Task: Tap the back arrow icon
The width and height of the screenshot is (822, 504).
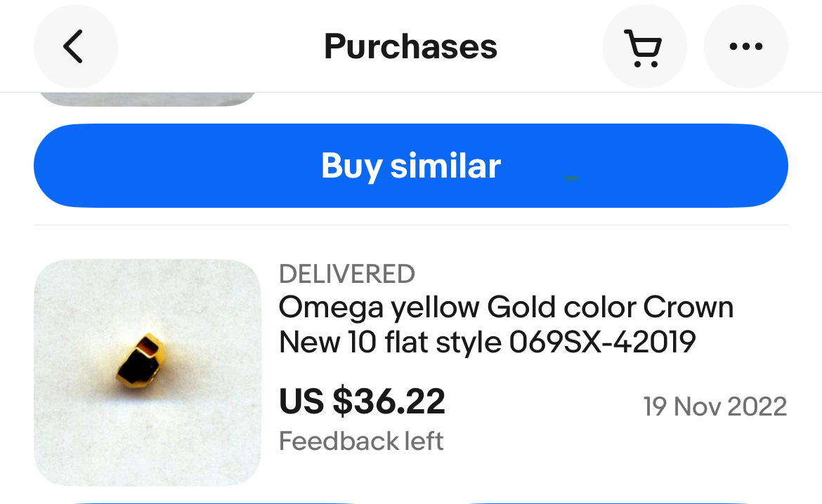Action: [74, 46]
